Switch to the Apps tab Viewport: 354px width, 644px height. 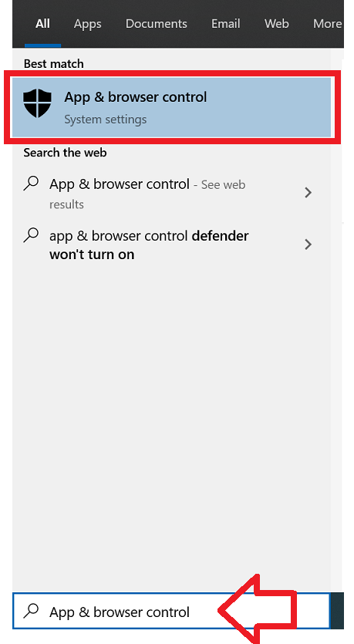87,24
